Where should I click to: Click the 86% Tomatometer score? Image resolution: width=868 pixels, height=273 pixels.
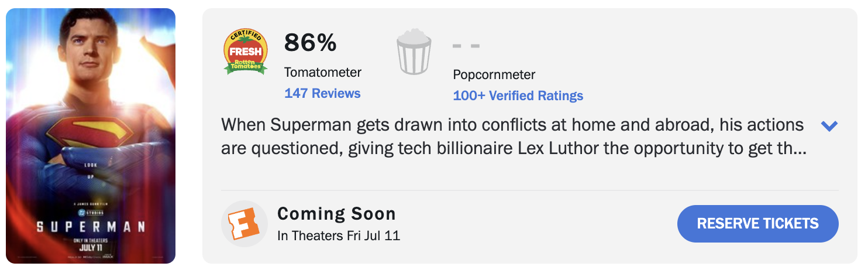tap(311, 42)
